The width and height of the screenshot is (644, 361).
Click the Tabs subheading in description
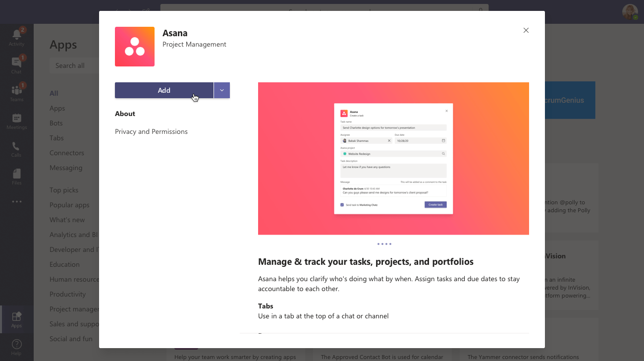coord(266,306)
